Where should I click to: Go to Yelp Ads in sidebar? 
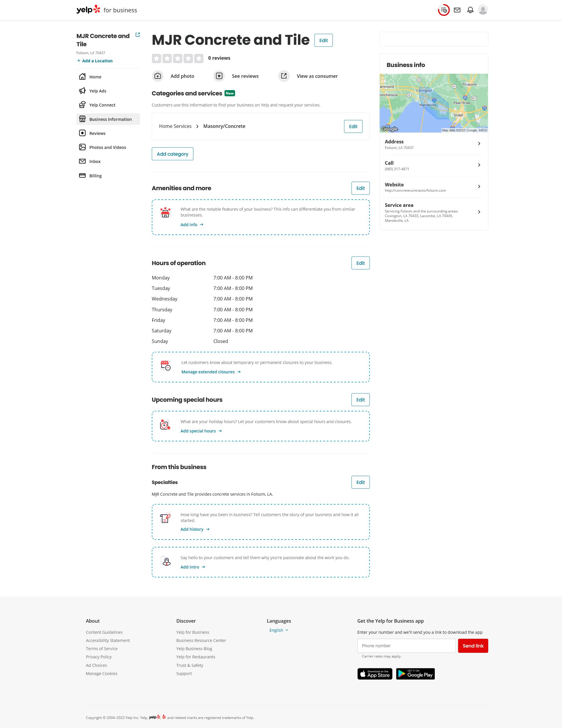[x=98, y=91]
